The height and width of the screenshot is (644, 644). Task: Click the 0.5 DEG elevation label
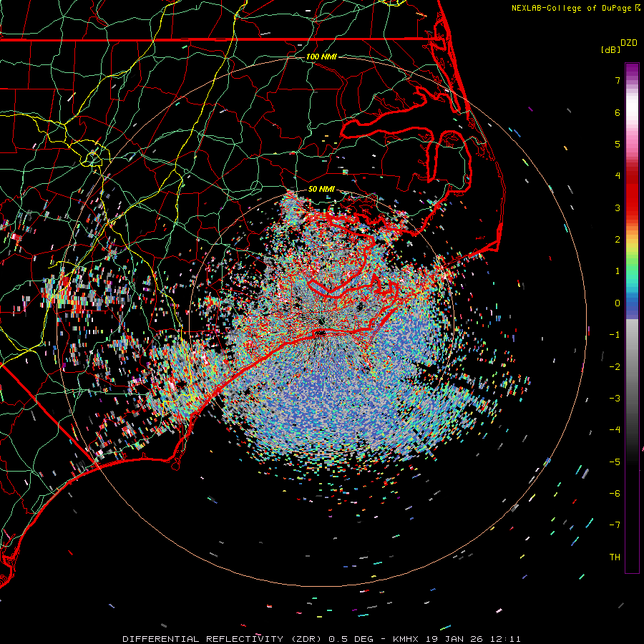point(351,639)
